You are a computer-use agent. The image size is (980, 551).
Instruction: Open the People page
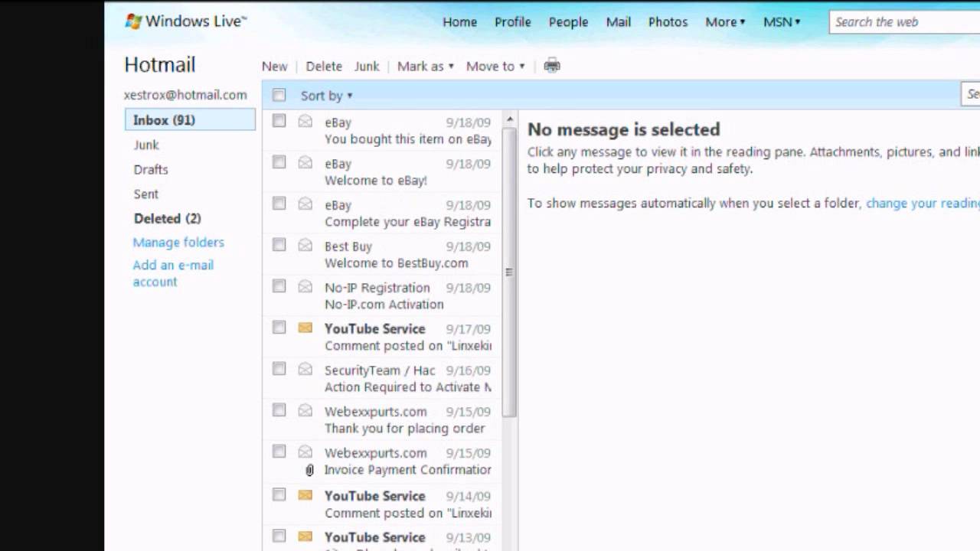coord(568,22)
